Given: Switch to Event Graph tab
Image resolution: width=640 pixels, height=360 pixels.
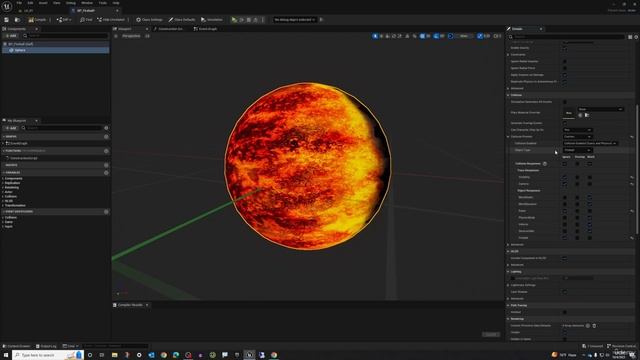Looking at the screenshot, I should (x=205, y=29).
